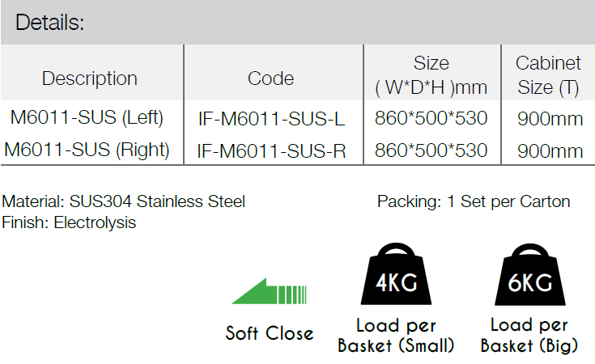The width and height of the screenshot is (595, 364).
Task: Select the first row's 860*500*530 size
Action: [431, 118]
